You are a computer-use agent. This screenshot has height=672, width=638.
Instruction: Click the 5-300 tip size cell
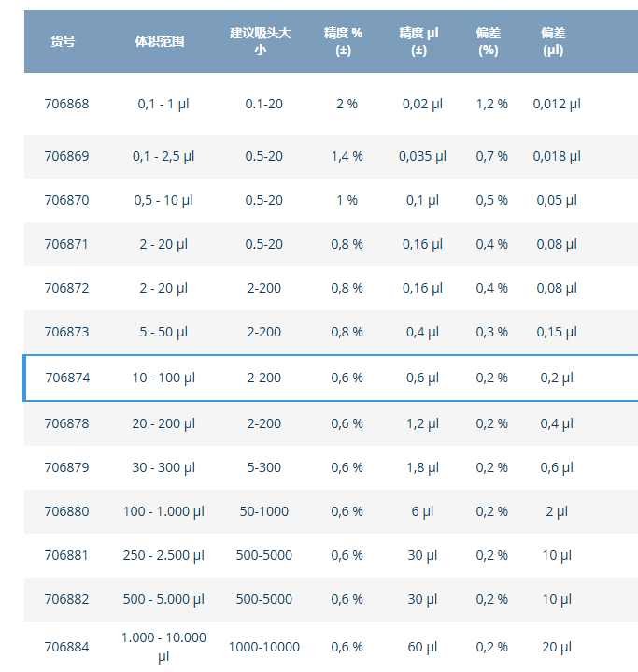pos(264,467)
